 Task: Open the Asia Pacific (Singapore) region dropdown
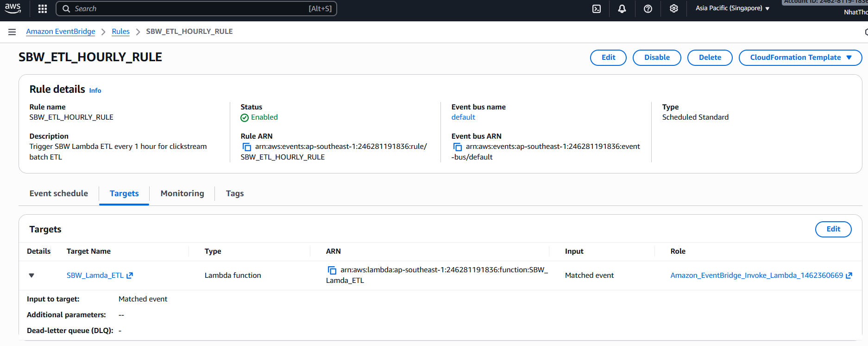pyautogui.click(x=732, y=8)
